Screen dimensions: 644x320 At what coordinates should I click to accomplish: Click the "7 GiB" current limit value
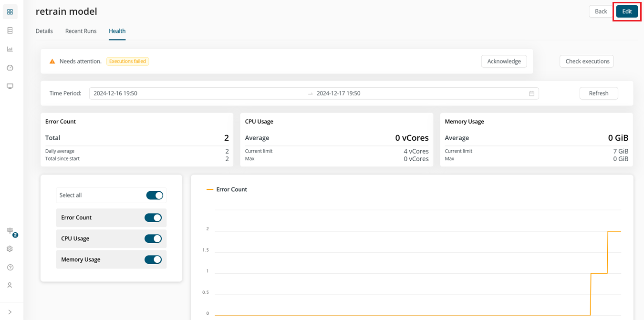(621, 151)
